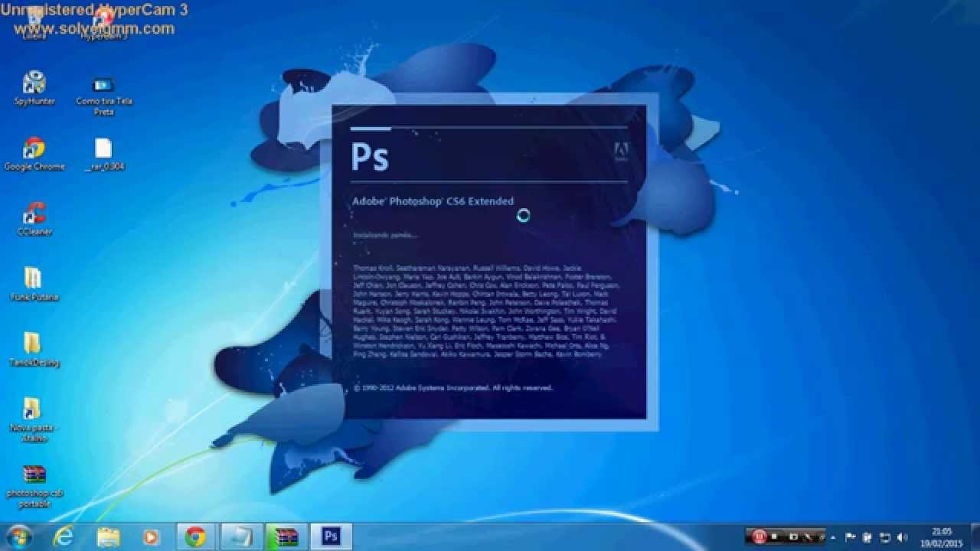This screenshot has height=551, width=980.
Task: Select the Funk Putaria folder icon
Action: tap(34, 284)
